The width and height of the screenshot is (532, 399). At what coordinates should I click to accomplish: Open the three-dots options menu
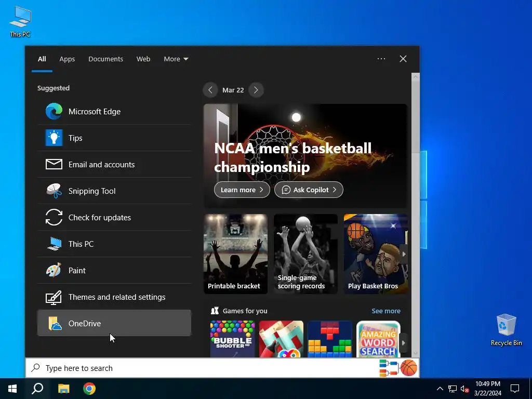(381, 59)
